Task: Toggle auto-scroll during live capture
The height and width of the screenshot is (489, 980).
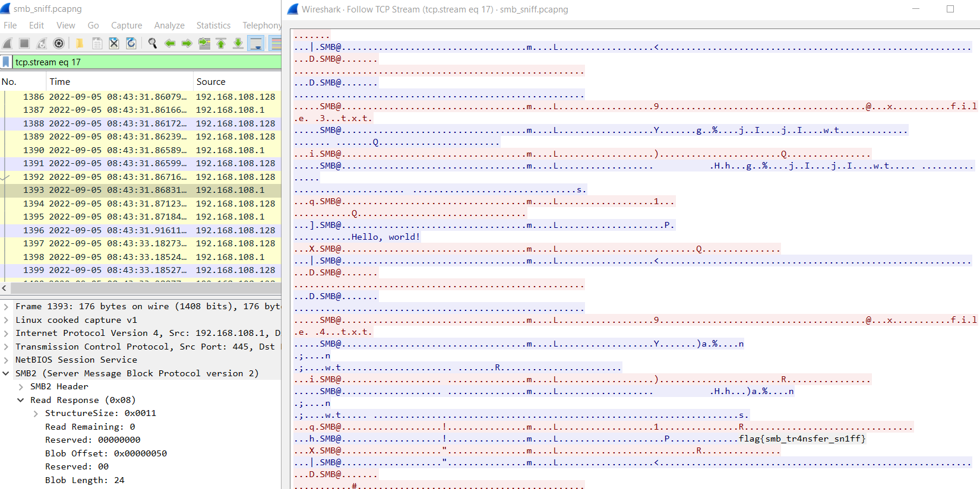Action: [x=256, y=43]
